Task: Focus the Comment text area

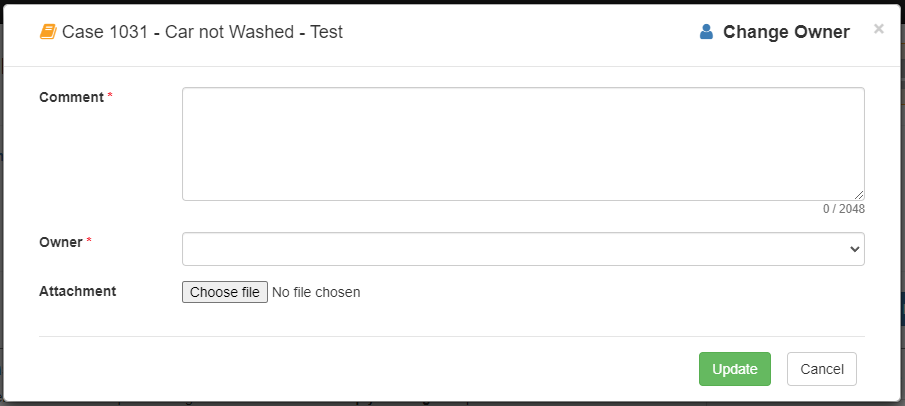Action: 523,144
